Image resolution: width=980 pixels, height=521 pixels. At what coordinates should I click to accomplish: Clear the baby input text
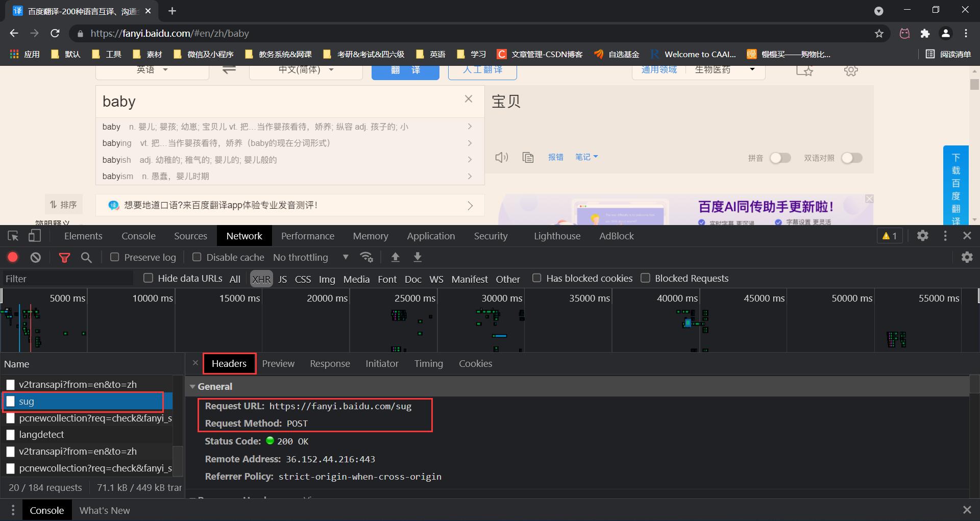(469, 99)
